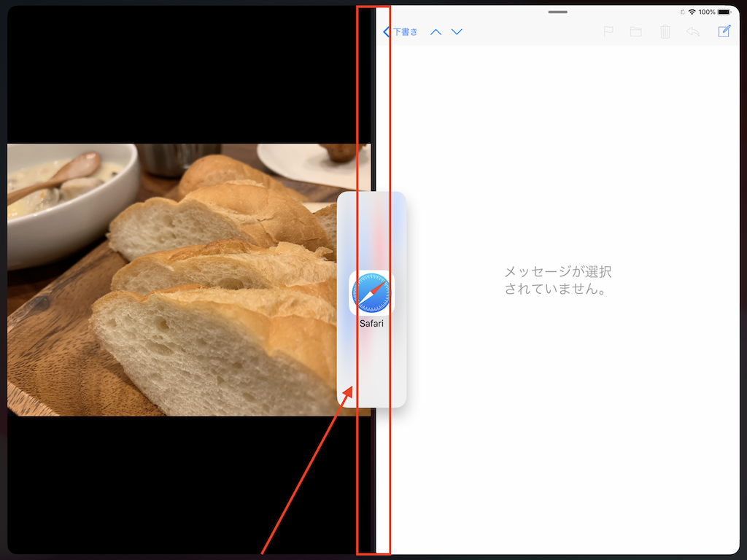
Task: Tap the trash can delete icon
Action: point(665,31)
